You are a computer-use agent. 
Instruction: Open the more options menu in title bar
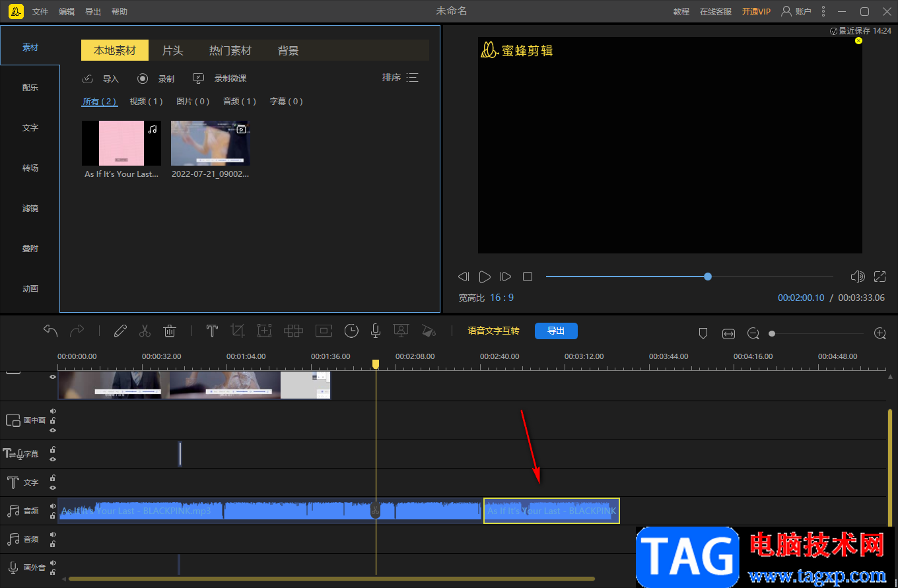tap(823, 11)
